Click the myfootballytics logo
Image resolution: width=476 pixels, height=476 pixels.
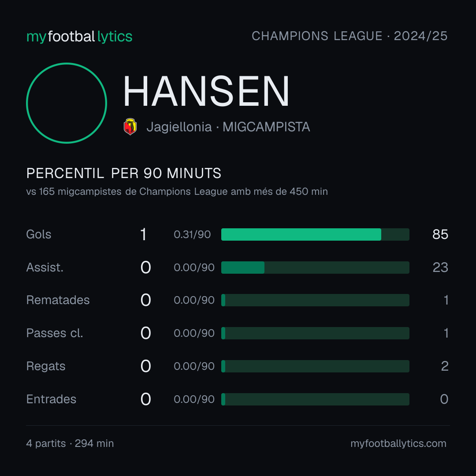coord(79,37)
